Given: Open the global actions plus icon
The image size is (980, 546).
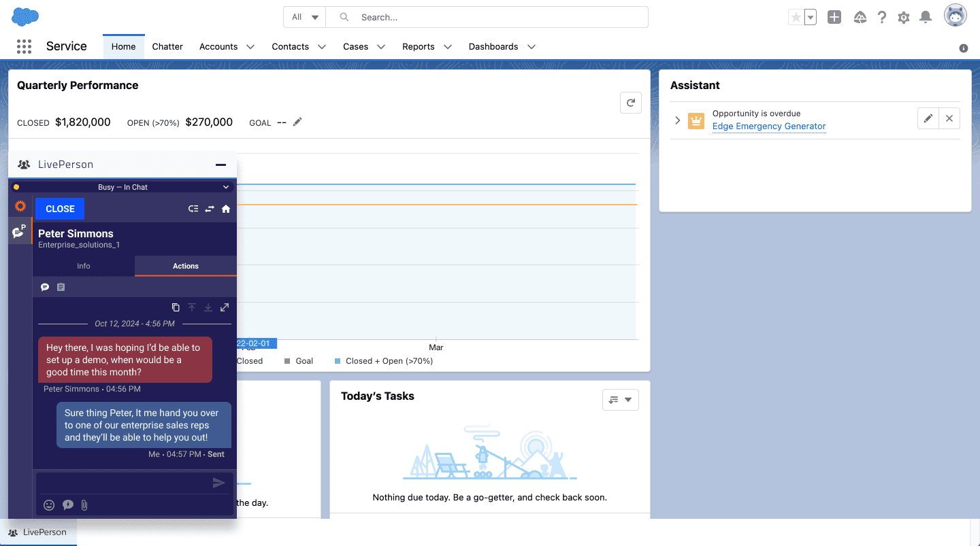Looking at the screenshot, I should click(834, 18).
